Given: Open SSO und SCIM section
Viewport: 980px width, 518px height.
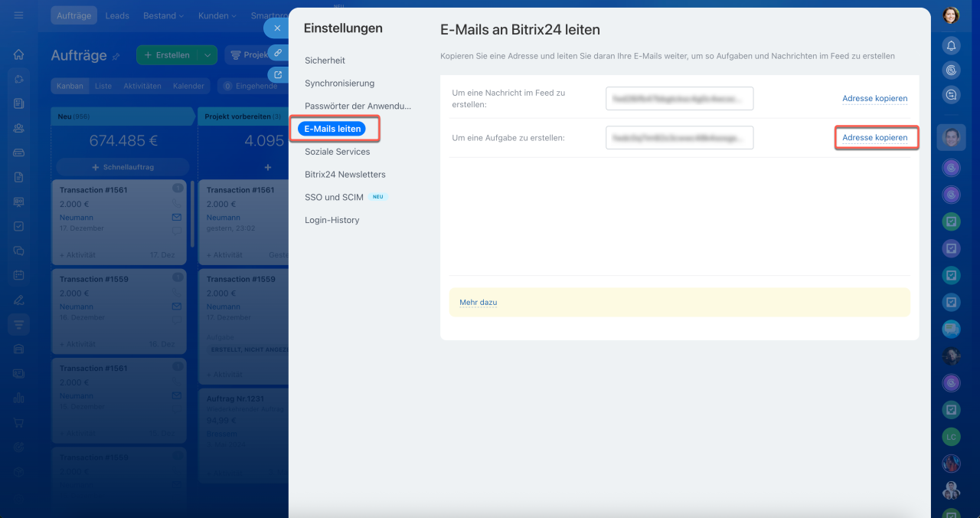Looking at the screenshot, I should click(x=334, y=197).
